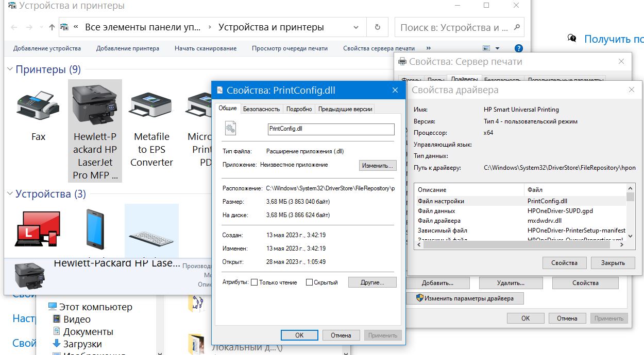Click the title bar icon of Устройства и принтеры
The image size is (644, 355).
coord(13,6)
